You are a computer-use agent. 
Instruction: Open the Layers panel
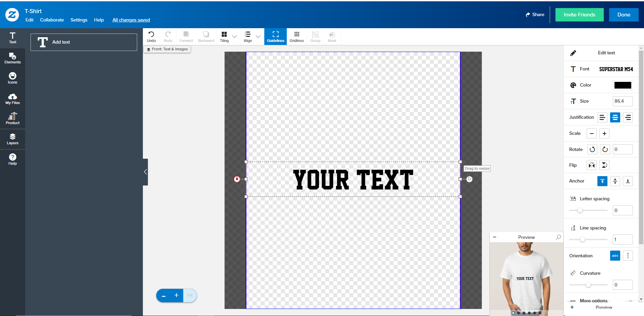pos(12,139)
